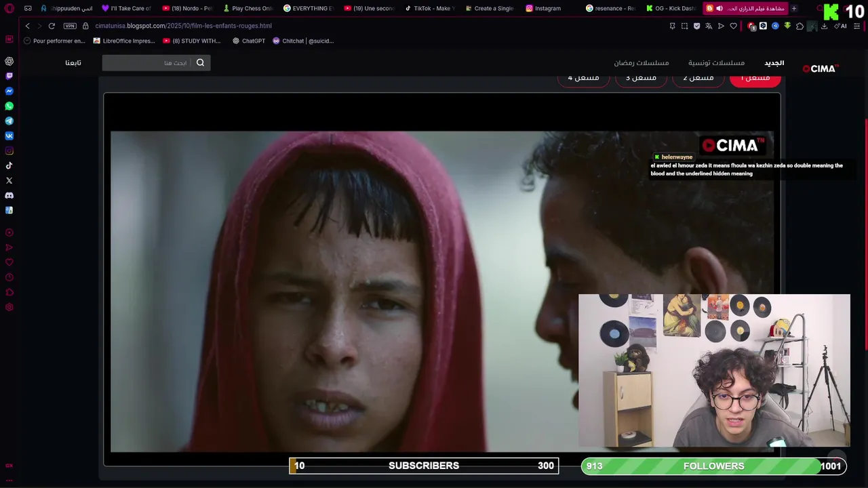Click the site search magnifier icon

pyautogui.click(x=200, y=63)
